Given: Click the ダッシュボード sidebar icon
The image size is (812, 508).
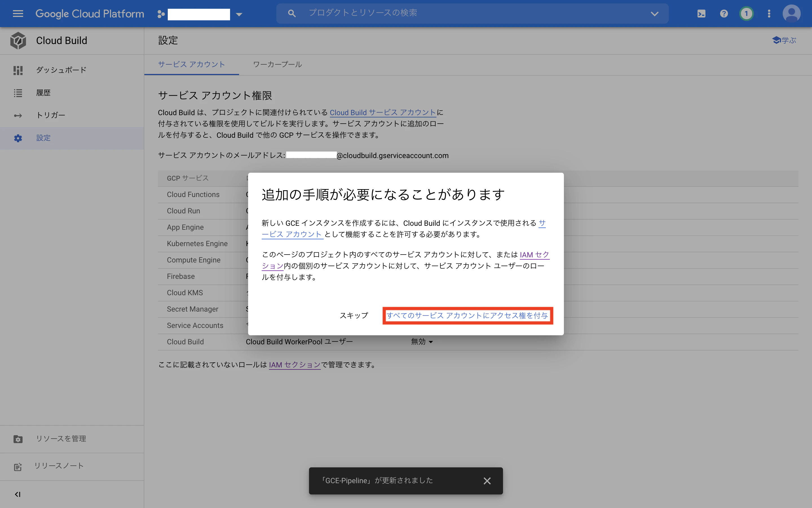Looking at the screenshot, I should (x=18, y=70).
